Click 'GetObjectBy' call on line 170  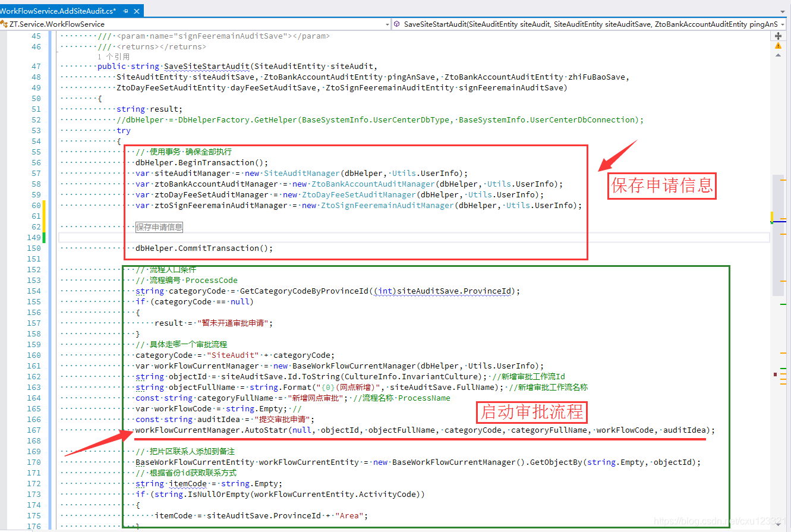coord(556,462)
